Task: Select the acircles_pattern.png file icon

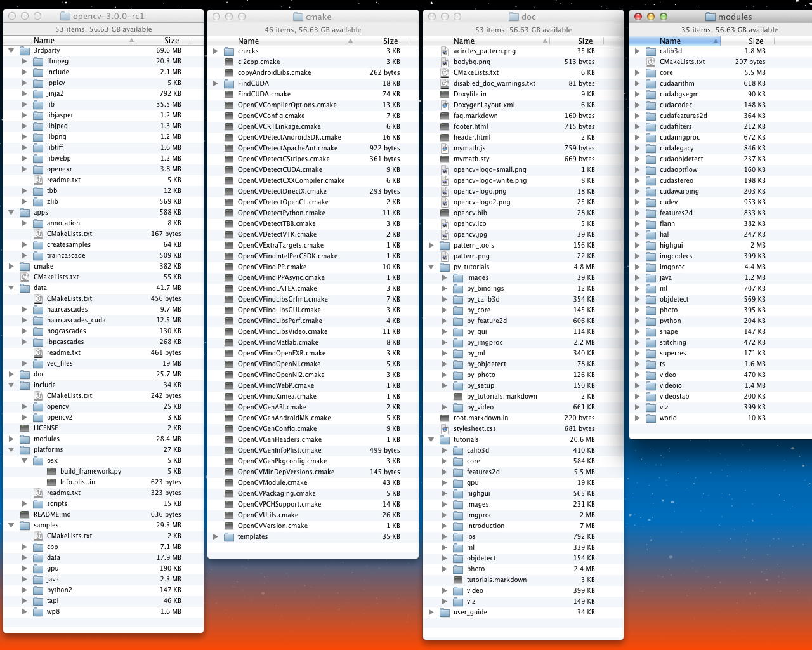Action: click(x=445, y=51)
